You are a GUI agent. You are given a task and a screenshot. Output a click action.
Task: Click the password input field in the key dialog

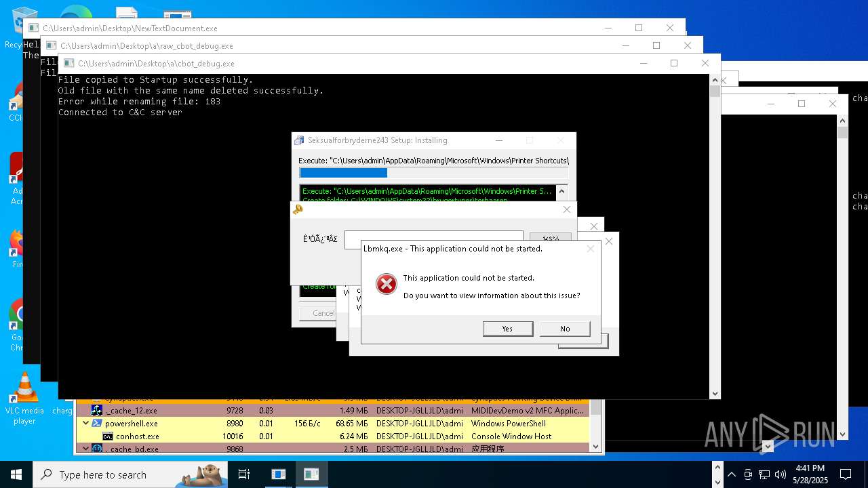[434, 239]
